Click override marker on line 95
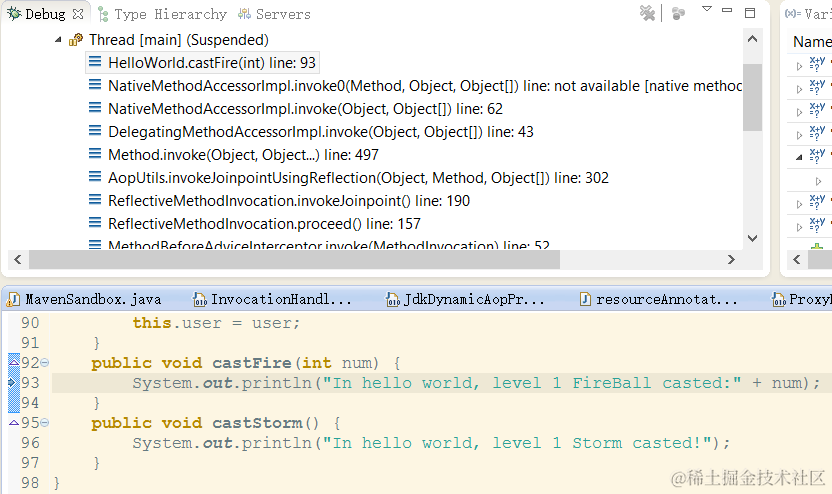Viewport: 832px width, 494px height. click(14, 423)
